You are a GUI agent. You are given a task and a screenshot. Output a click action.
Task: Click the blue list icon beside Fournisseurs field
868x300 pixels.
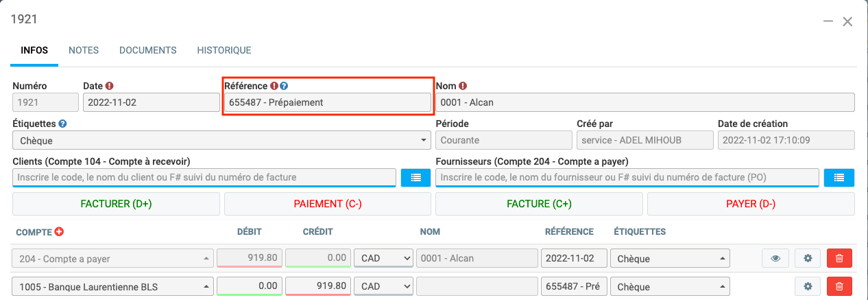coord(839,178)
